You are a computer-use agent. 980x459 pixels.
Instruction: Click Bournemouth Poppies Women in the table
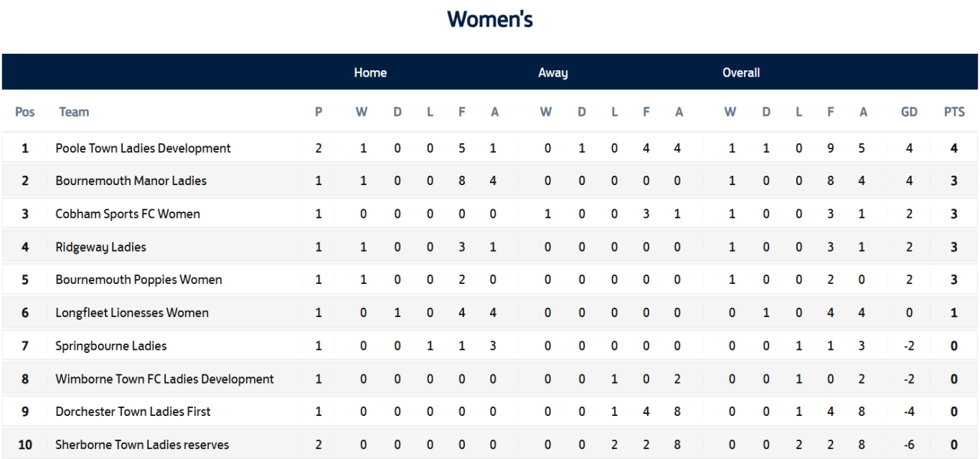pos(138,280)
